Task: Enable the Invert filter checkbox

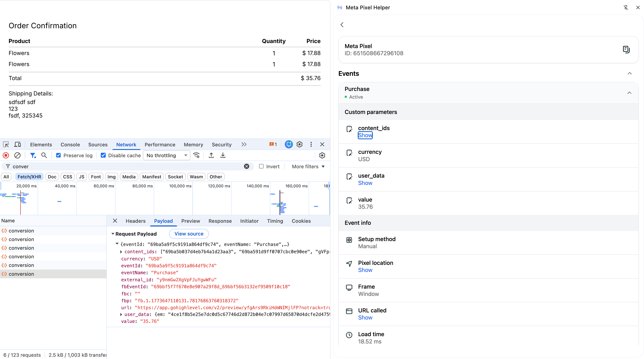Action: click(x=261, y=166)
